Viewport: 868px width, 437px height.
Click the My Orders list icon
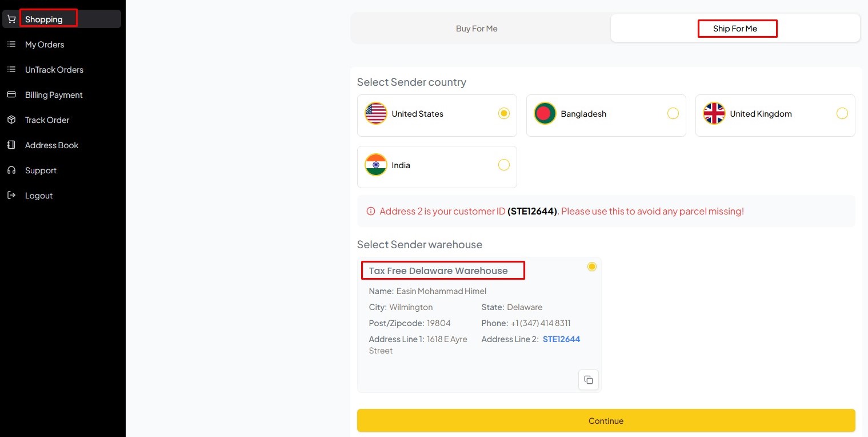[11, 45]
